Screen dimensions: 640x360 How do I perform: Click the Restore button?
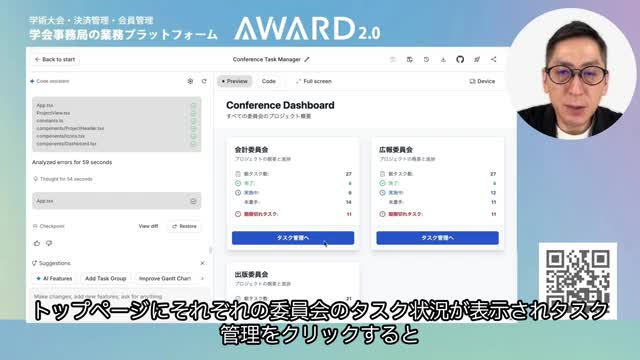click(x=184, y=226)
